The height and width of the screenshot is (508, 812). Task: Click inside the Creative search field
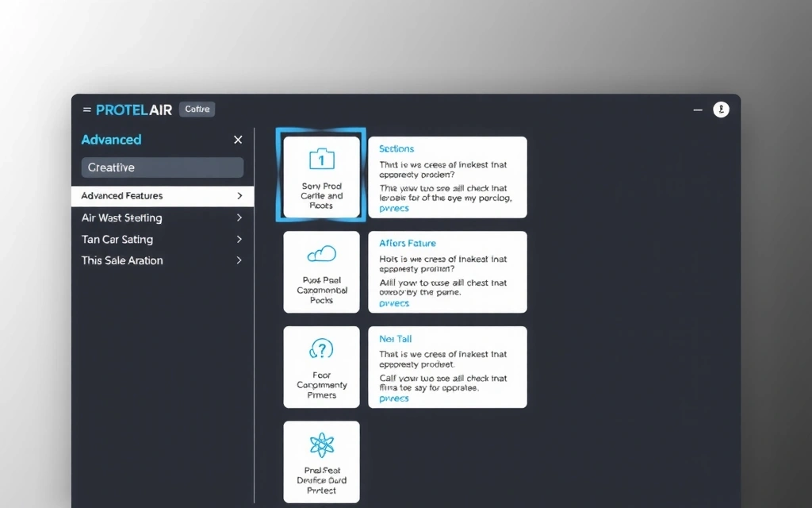coord(162,167)
